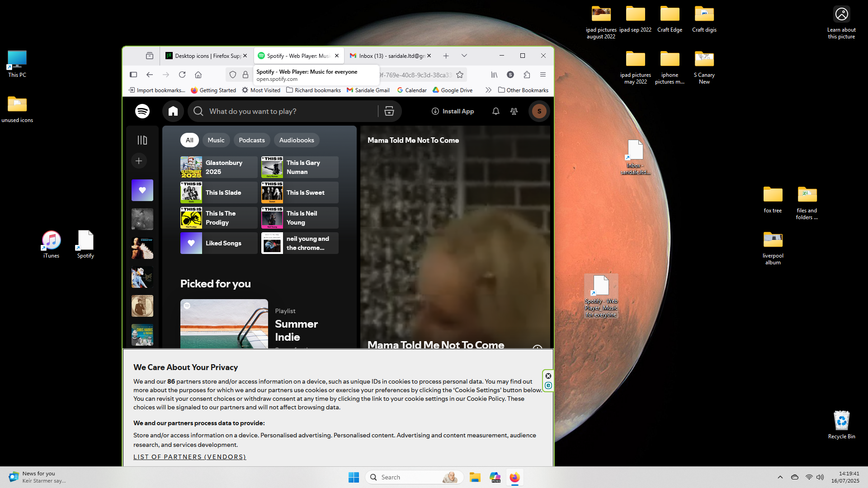The height and width of the screenshot is (488, 868).
Task: Open LIST OF PARTNERS (VENDORS) link
Action: (190, 457)
